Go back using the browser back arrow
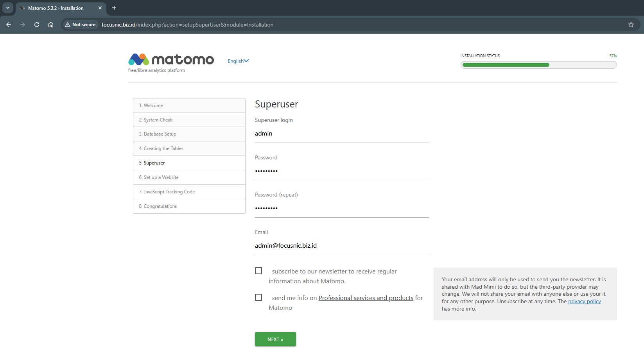Image resolution: width=644 pixels, height=352 pixels. 9,25
